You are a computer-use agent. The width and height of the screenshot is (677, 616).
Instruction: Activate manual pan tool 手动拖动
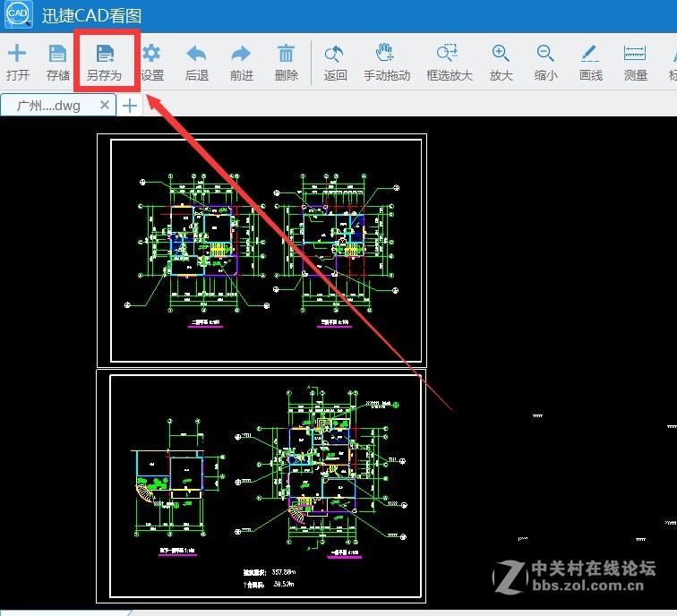387,62
